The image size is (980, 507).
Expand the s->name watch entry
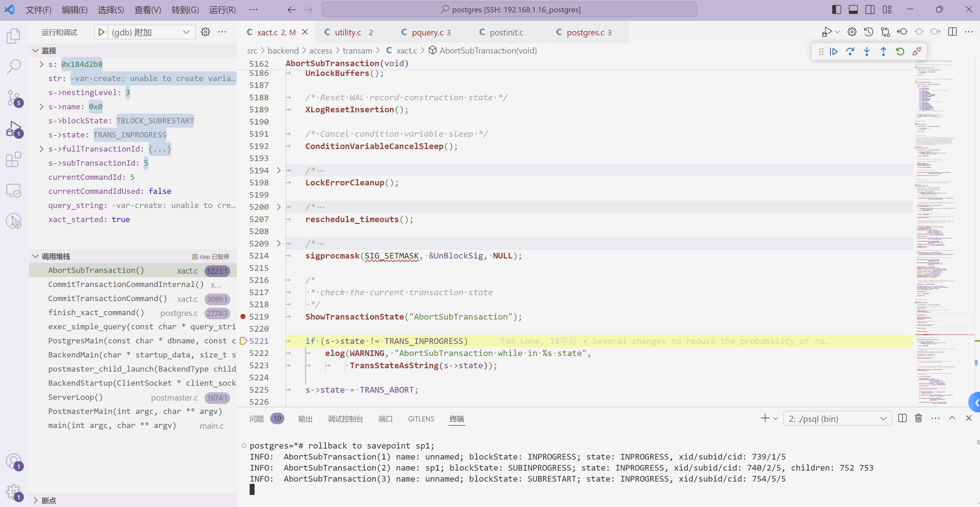tap(42, 107)
